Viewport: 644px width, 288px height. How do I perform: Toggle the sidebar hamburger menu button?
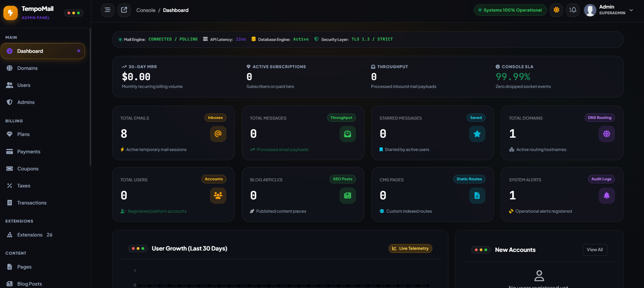pyautogui.click(x=108, y=10)
